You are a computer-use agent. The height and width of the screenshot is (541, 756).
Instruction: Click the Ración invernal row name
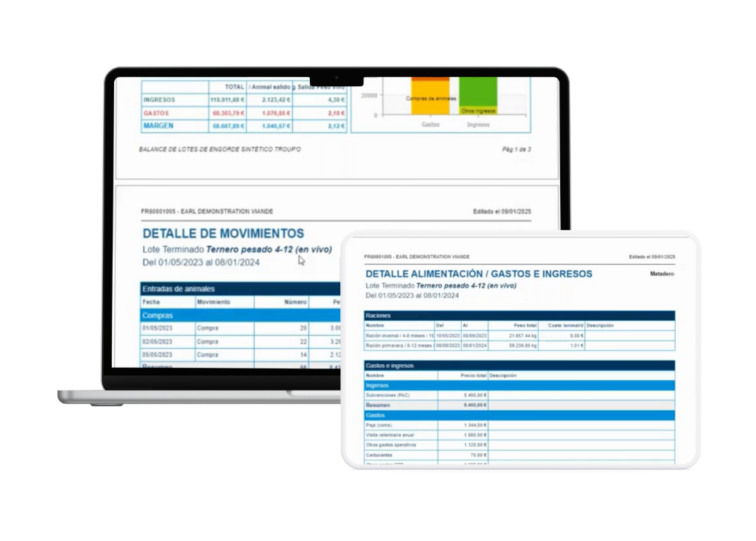[399, 334]
